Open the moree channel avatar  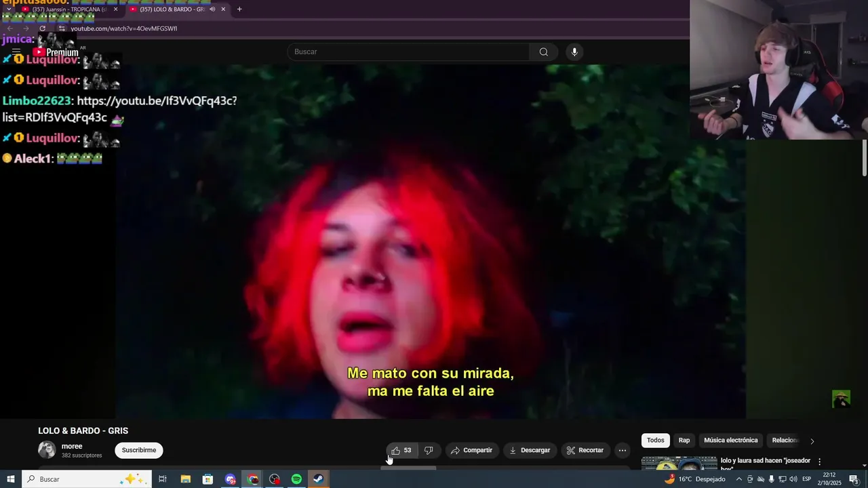pyautogui.click(x=47, y=449)
